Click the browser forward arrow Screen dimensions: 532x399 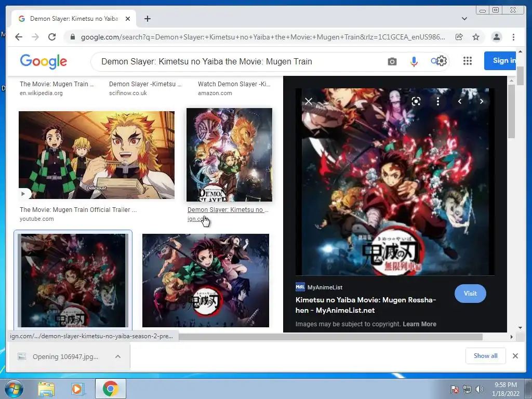tap(35, 37)
